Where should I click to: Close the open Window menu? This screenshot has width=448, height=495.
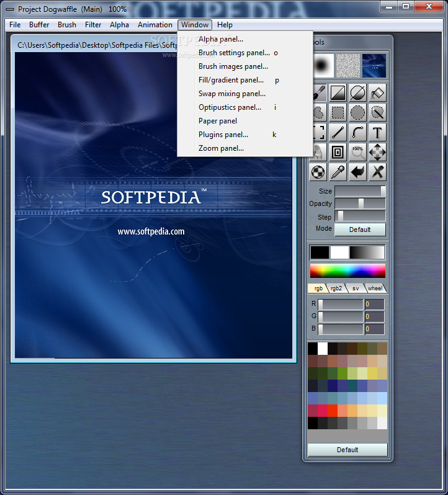tap(195, 25)
